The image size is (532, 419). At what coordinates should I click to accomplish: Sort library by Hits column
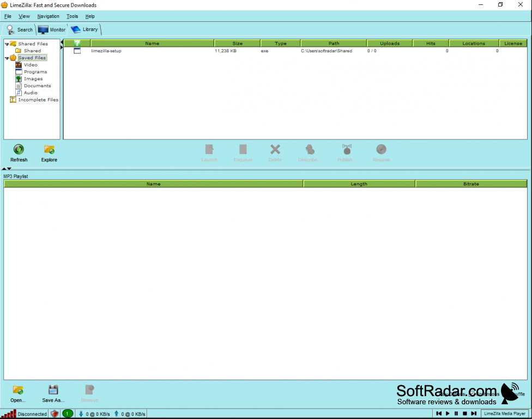[431, 44]
